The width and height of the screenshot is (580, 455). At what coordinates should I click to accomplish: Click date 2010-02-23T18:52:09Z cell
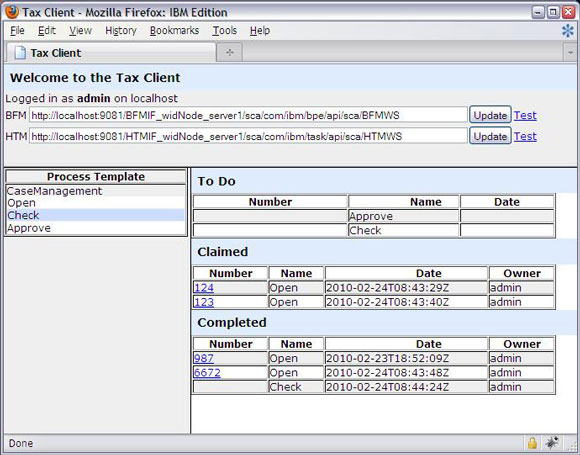coord(406,358)
